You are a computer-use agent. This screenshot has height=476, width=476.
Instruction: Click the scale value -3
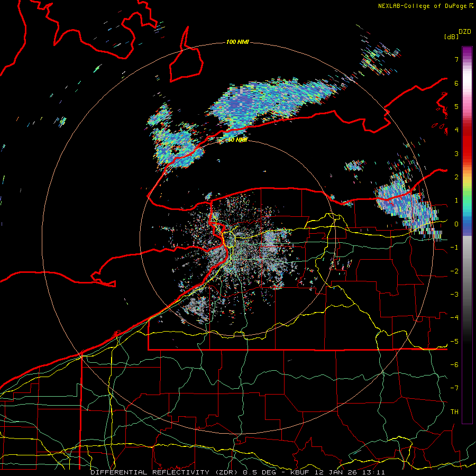[454, 295]
